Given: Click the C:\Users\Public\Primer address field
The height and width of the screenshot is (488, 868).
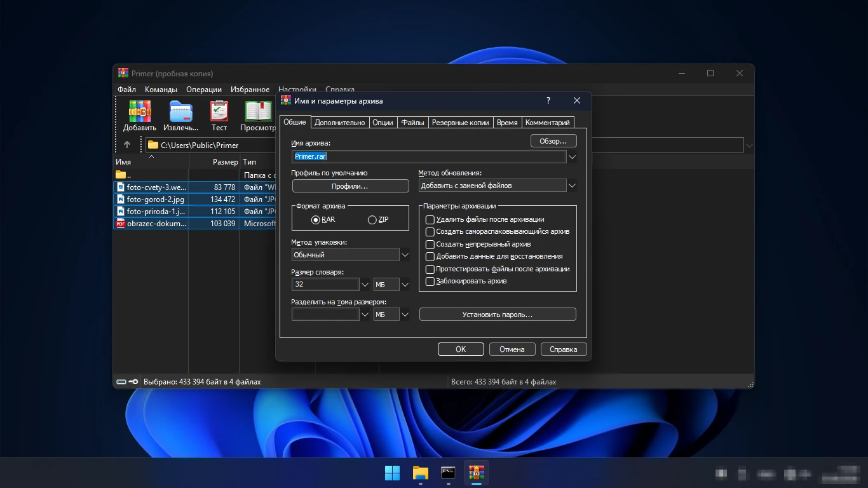Looking at the screenshot, I should (x=445, y=145).
